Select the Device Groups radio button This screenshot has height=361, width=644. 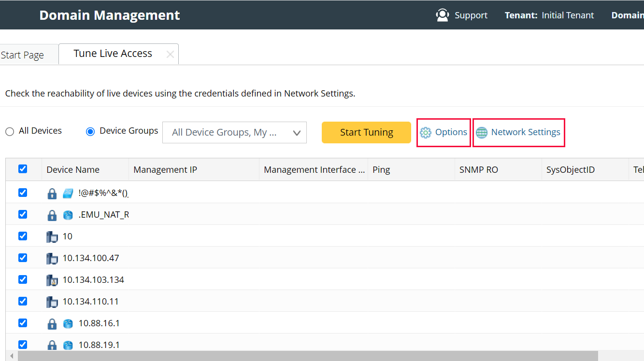[x=90, y=131]
